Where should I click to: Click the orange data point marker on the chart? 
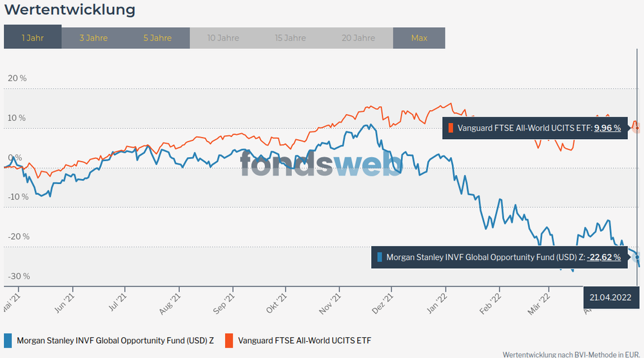pyautogui.click(x=636, y=127)
